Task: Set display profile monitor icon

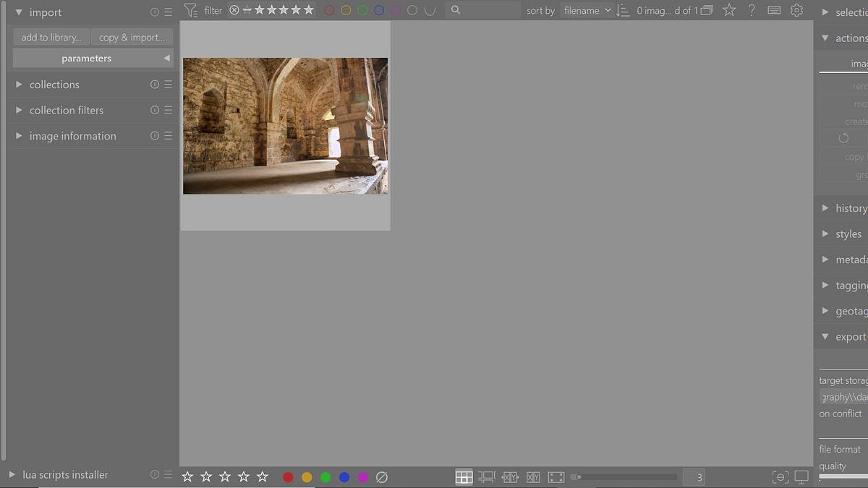Action: pos(801,477)
